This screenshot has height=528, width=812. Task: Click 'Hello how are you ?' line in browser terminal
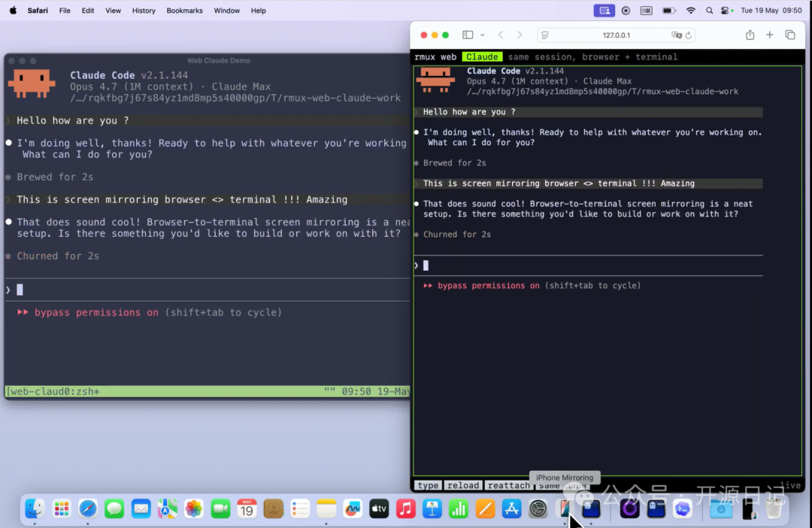click(588, 112)
